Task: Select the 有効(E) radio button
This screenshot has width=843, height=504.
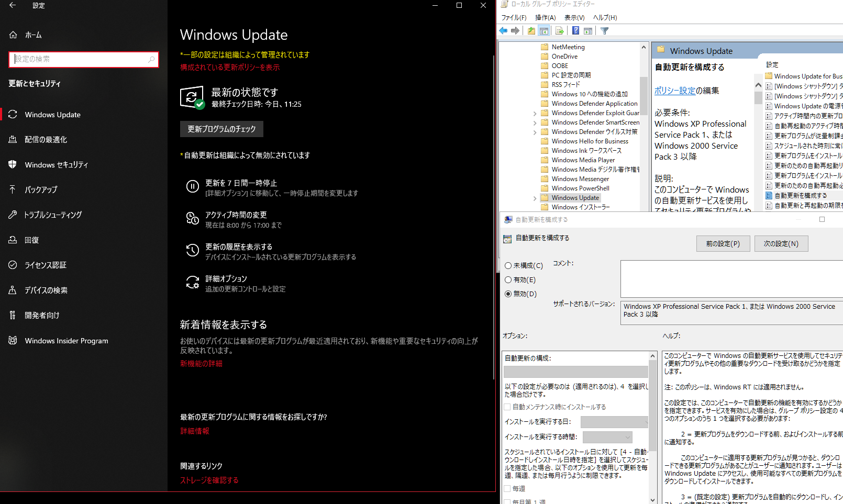Action: 508,280
